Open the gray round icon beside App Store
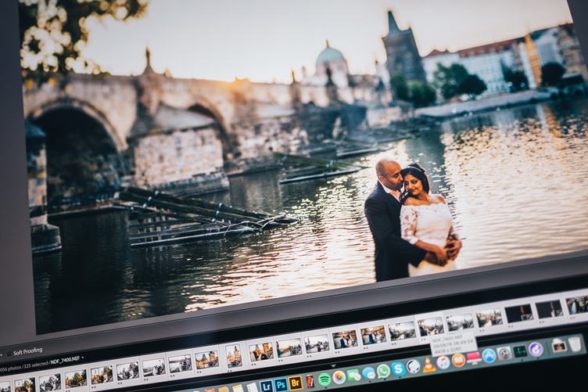Screen dimensions: 588x392 [504, 354]
